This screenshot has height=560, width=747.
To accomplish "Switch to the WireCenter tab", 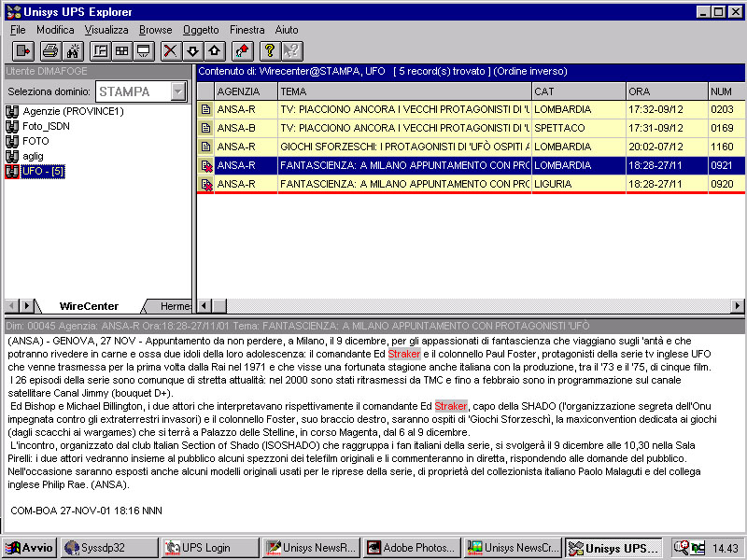I will [x=89, y=306].
